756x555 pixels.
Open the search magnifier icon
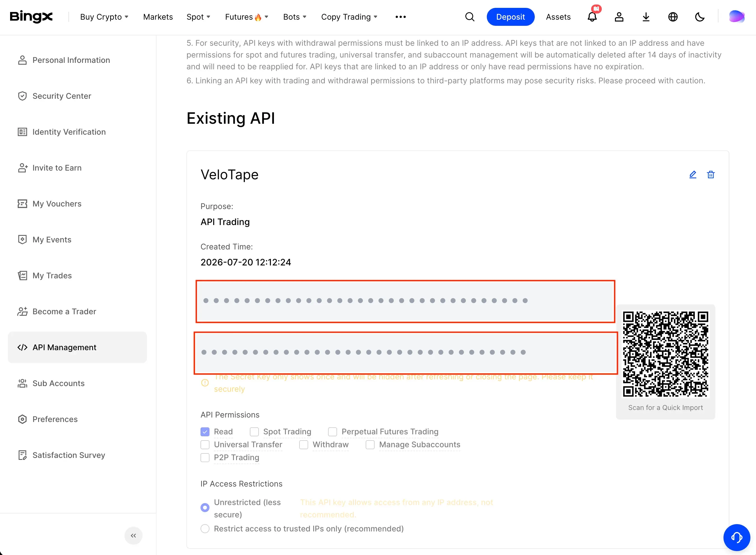coord(470,17)
